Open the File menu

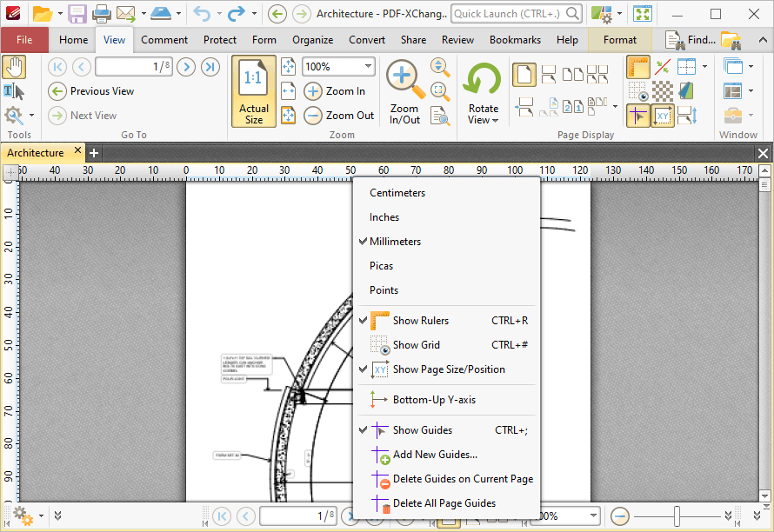coord(24,40)
